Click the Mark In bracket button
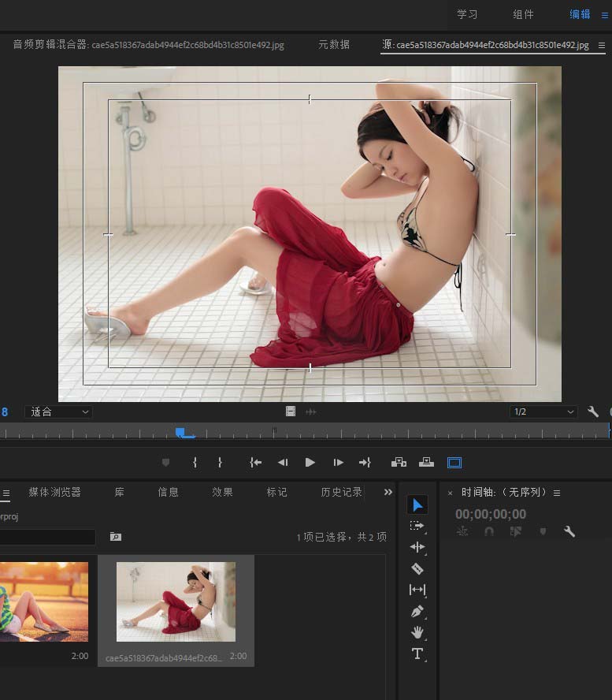Viewport: 612px width, 700px height. [195, 463]
